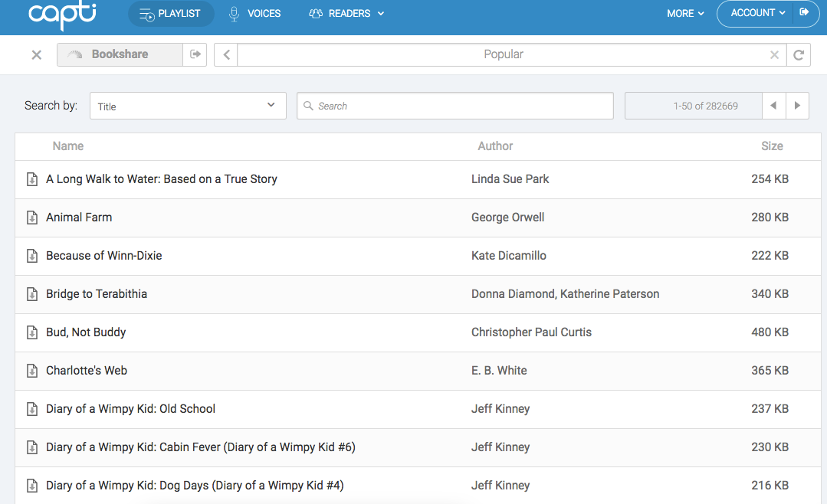Click author E. B. White
Viewport: 827px width, 504px height.
click(x=499, y=371)
